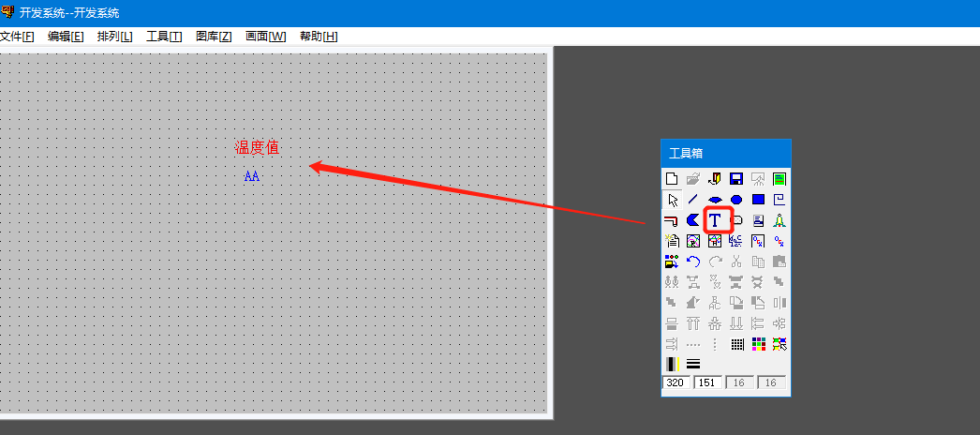Select the blue sector shape tool
This screenshot has height=435, width=980.
pyautogui.click(x=714, y=200)
